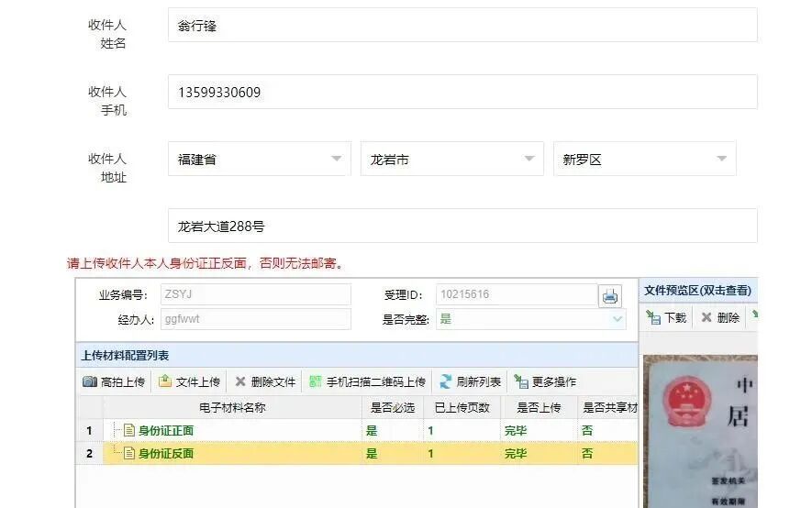
Task: Click the red 请上传收件人本人身份证正反面 notice
Action: click(206, 263)
